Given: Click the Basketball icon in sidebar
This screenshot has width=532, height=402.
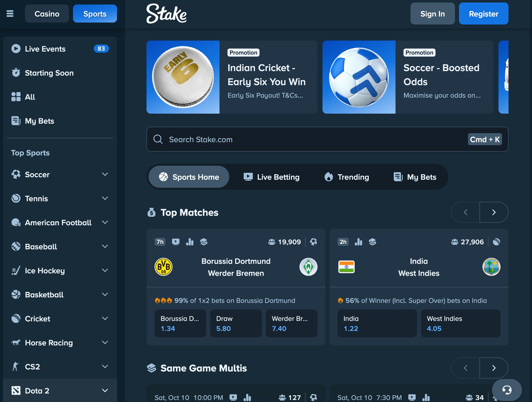Looking at the screenshot, I should tap(16, 294).
